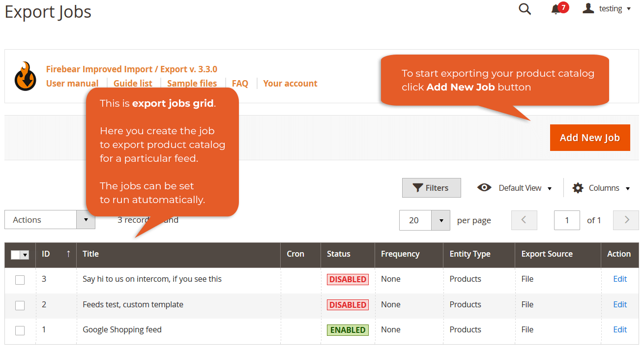Open the User manual link

click(72, 84)
